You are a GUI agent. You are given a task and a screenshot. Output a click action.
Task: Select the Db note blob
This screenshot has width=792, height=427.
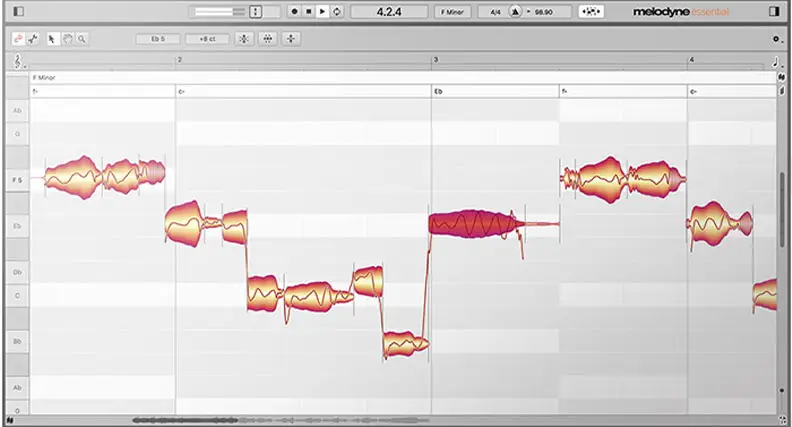pos(368,281)
